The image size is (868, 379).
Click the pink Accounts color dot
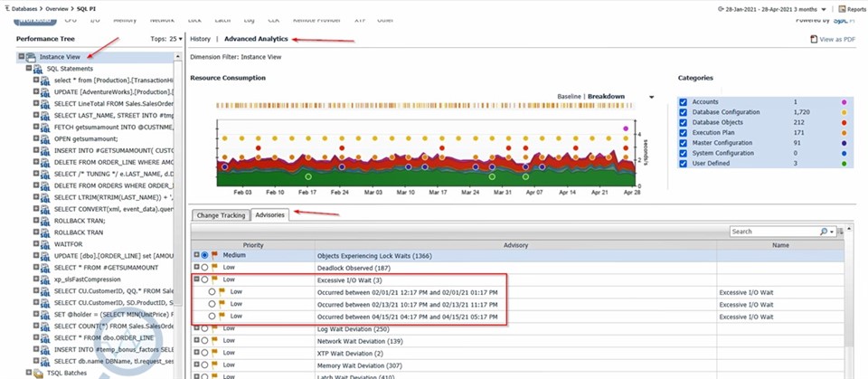(x=844, y=102)
